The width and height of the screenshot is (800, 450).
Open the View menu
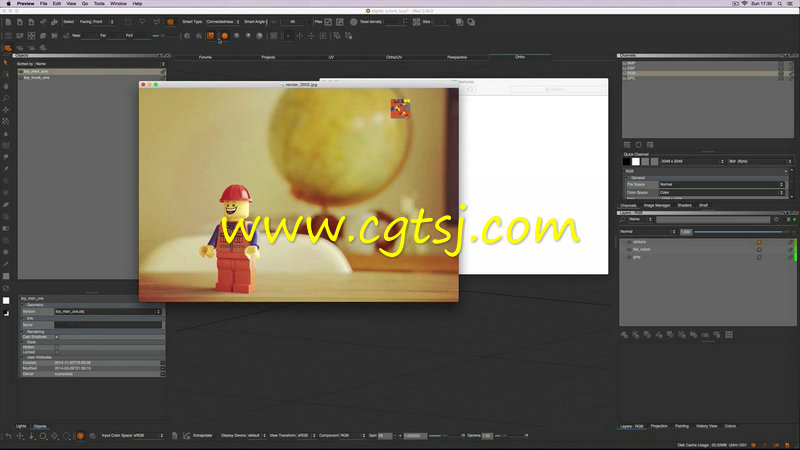71,4
